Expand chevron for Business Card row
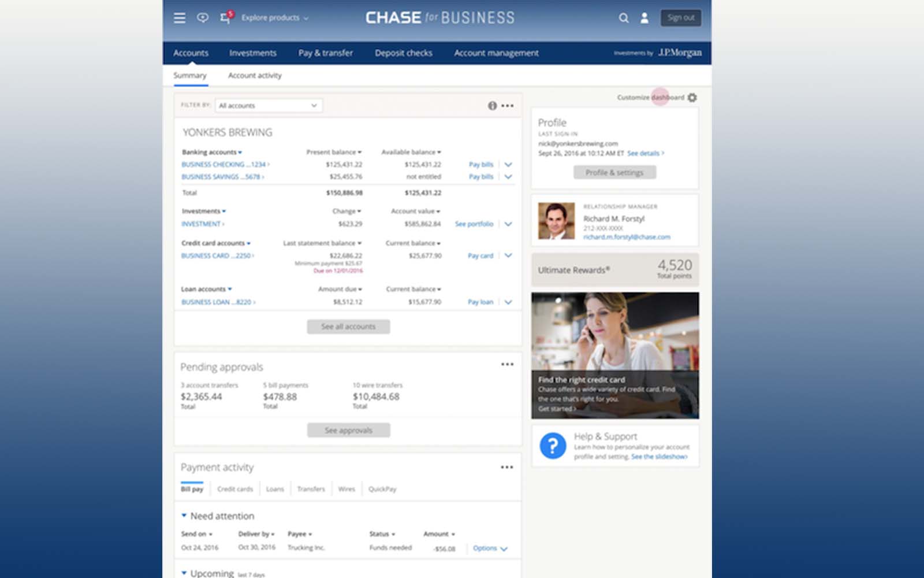Image resolution: width=924 pixels, height=578 pixels. (508, 255)
